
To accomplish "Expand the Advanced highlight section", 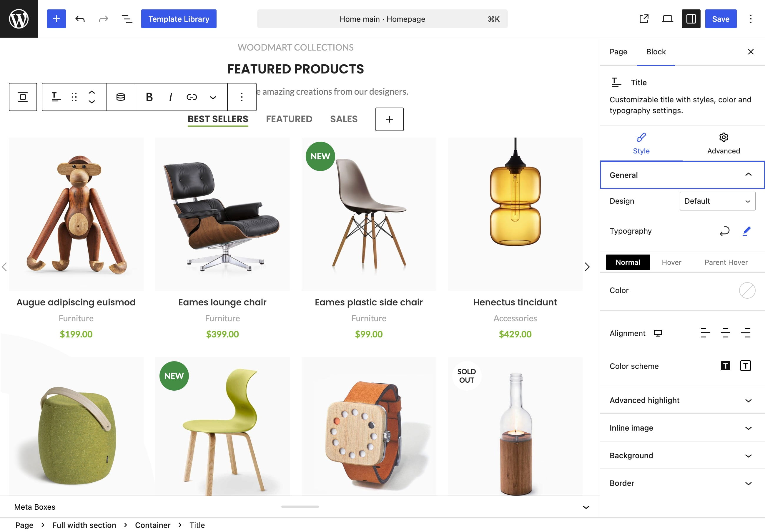I will (x=682, y=400).
